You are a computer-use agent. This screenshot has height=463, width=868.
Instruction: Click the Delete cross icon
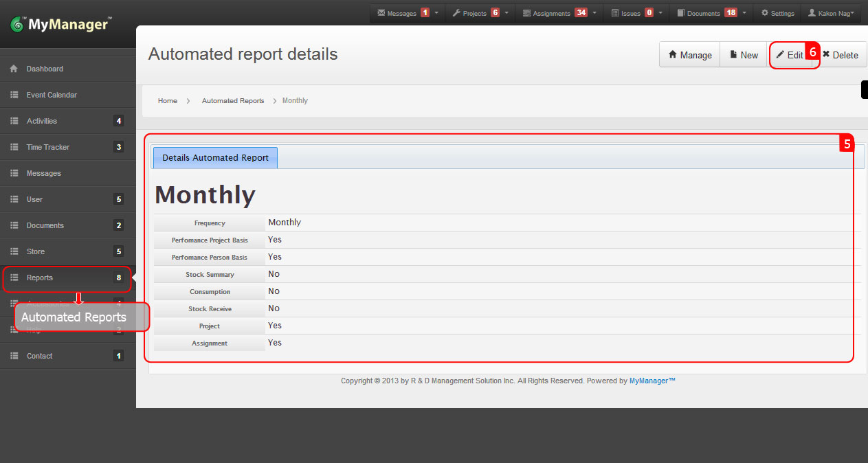tap(825, 55)
